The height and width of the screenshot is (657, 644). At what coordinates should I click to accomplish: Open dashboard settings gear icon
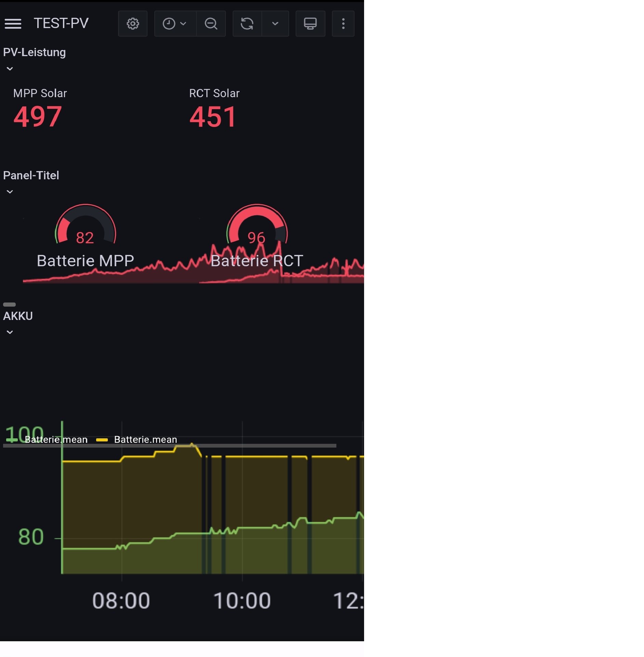click(133, 24)
